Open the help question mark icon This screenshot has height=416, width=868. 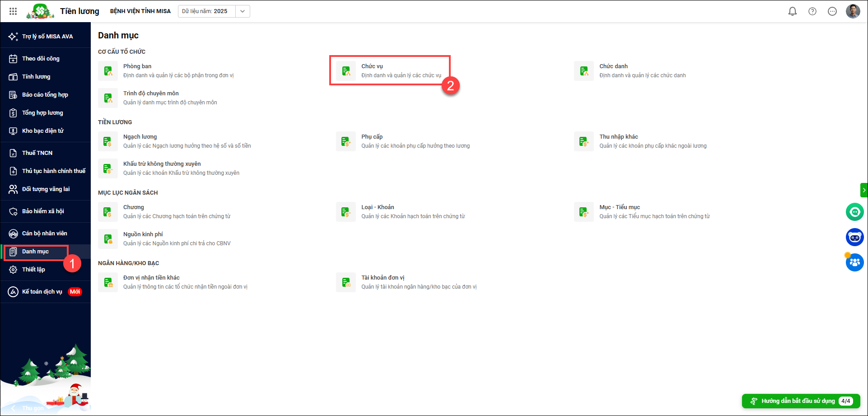[x=812, y=11]
